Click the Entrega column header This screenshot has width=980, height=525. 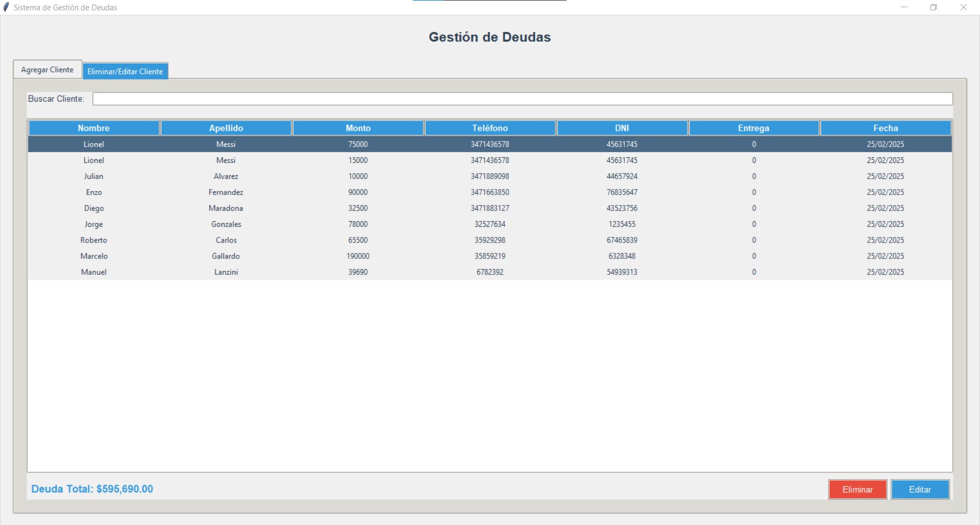click(x=753, y=128)
